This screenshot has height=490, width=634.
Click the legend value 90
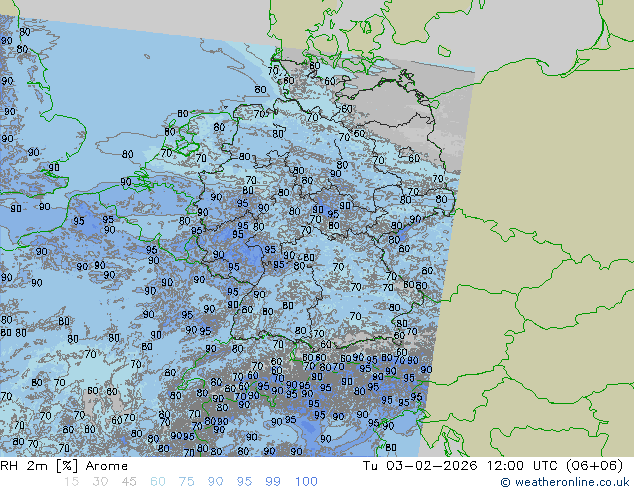click(215, 482)
